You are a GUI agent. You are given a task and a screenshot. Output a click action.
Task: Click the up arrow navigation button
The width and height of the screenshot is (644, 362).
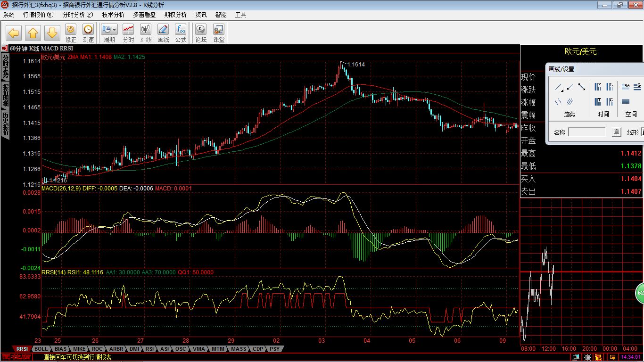tap(33, 33)
